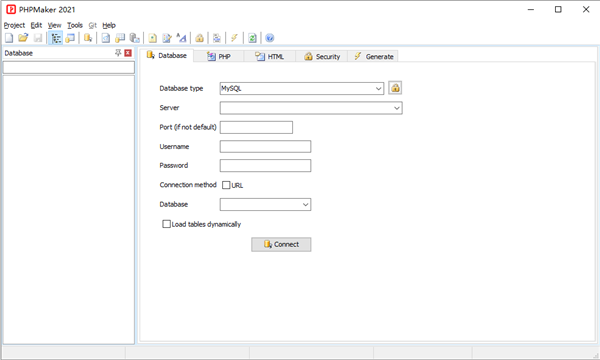Pin the Database side panel
This screenshot has width=600, height=360.
(118, 53)
